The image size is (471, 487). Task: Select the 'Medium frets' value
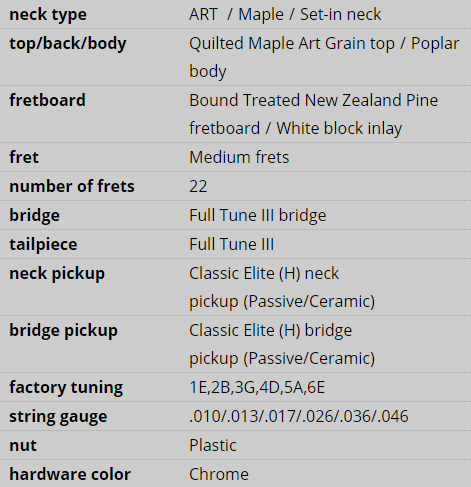point(239,157)
